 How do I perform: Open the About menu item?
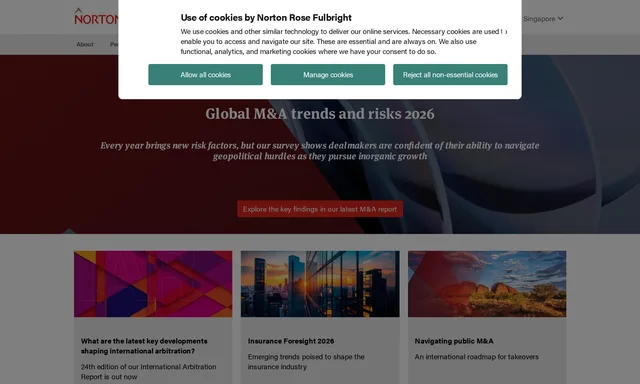coord(85,44)
